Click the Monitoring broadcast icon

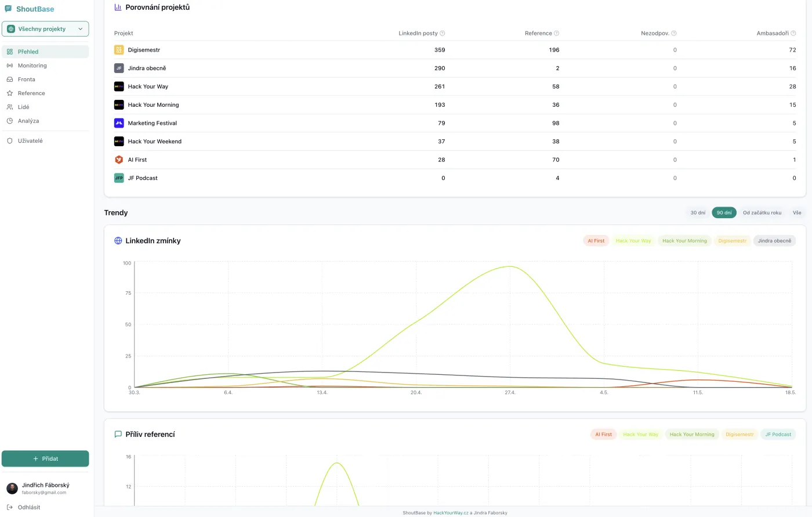10,66
